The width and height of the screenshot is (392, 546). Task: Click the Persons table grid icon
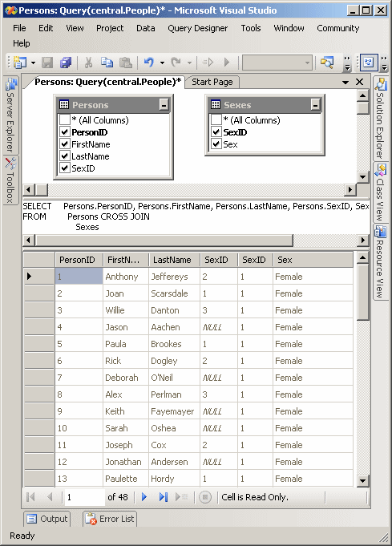(x=64, y=104)
